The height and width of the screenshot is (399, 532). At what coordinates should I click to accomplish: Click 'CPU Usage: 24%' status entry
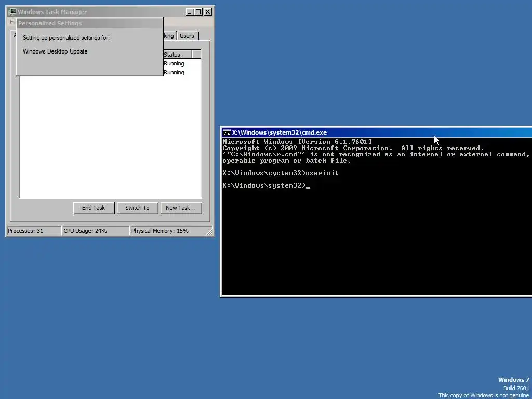click(x=96, y=231)
